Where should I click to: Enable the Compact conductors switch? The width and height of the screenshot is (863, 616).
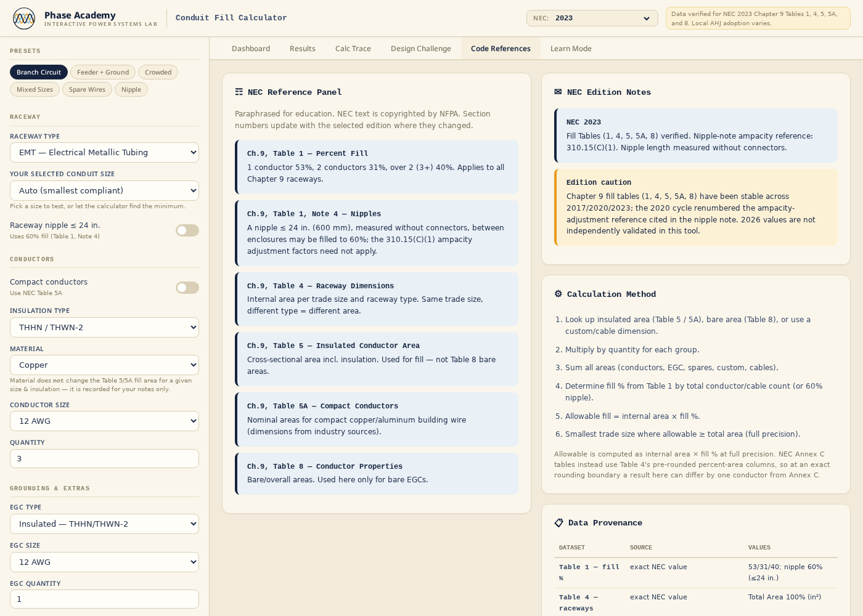pyautogui.click(x=187, y=288)
